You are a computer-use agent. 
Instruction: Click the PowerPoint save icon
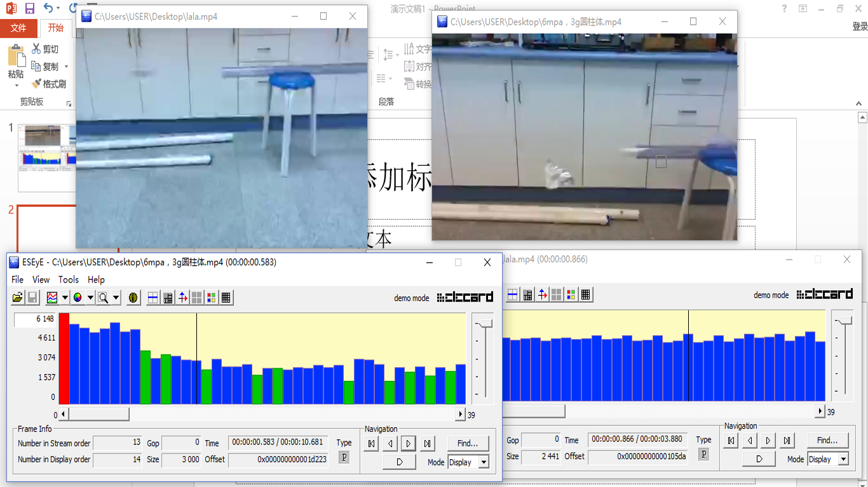pos(30,8)
